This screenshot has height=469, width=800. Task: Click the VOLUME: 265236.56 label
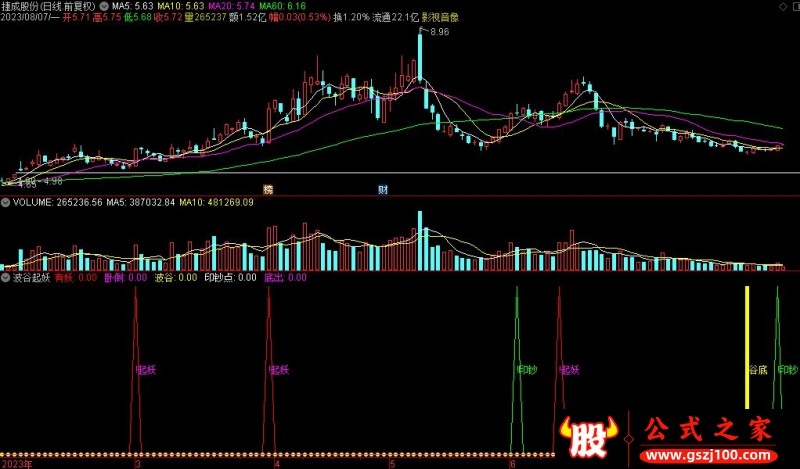[58, 203]
